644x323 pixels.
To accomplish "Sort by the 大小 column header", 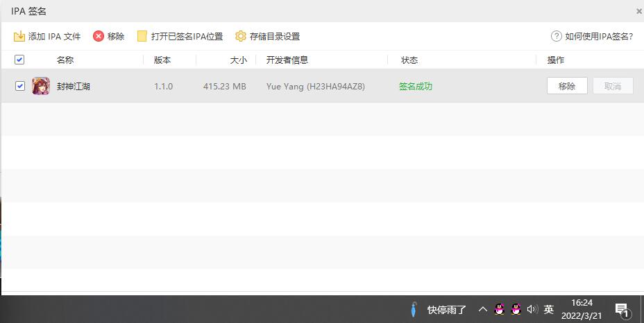I will pos(239,60).
